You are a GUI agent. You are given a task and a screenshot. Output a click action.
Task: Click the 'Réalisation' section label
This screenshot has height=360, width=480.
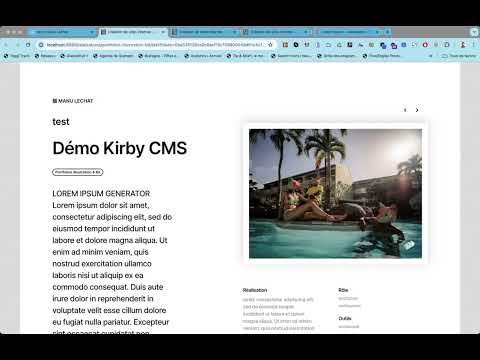255,290
